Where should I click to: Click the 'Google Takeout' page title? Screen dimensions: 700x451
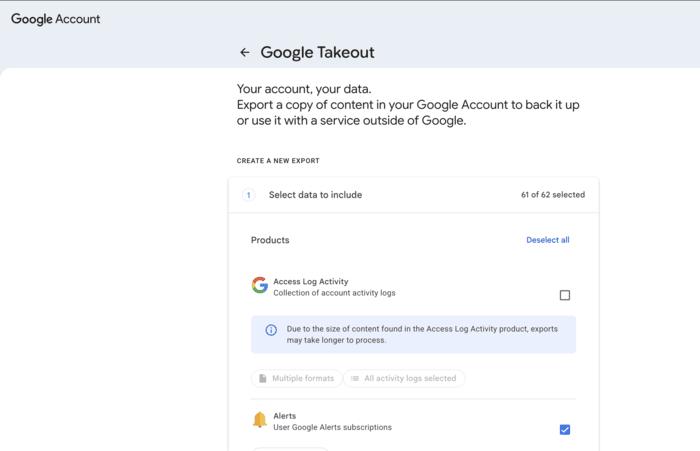(317, 52)
